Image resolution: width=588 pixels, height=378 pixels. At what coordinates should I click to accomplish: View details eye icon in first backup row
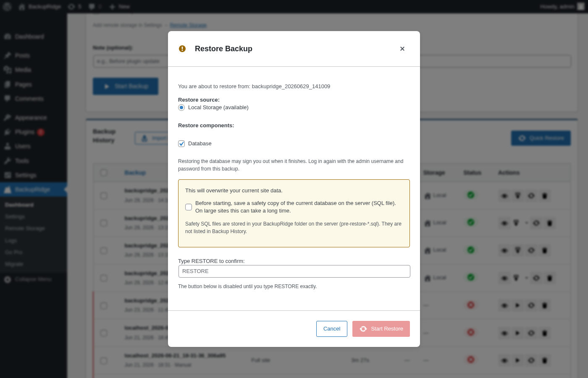505,196
